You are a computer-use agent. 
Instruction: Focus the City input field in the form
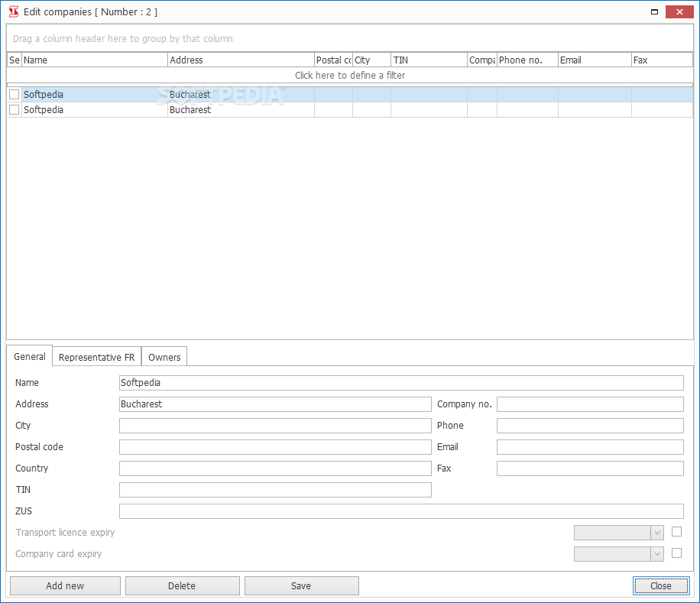coord(275,426)
